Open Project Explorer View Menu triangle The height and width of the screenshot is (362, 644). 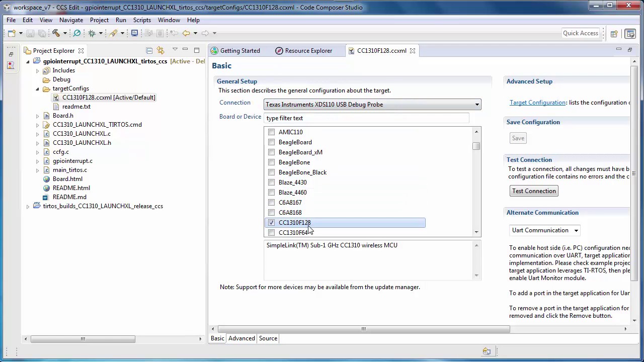click(175, 50)
